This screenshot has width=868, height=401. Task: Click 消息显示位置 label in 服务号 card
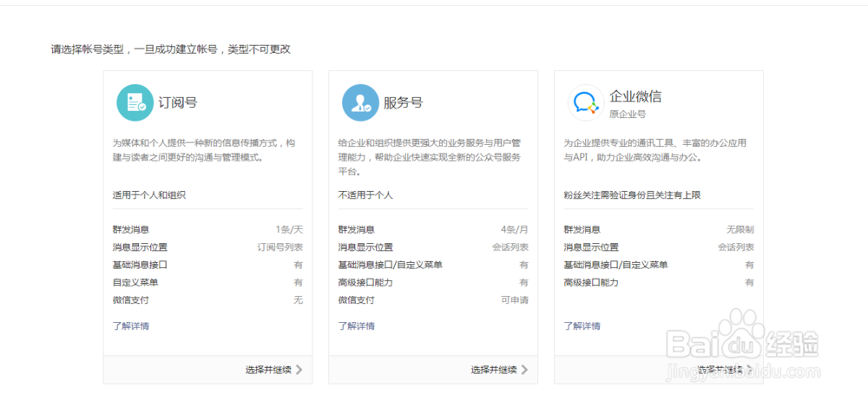coord(366,247)
